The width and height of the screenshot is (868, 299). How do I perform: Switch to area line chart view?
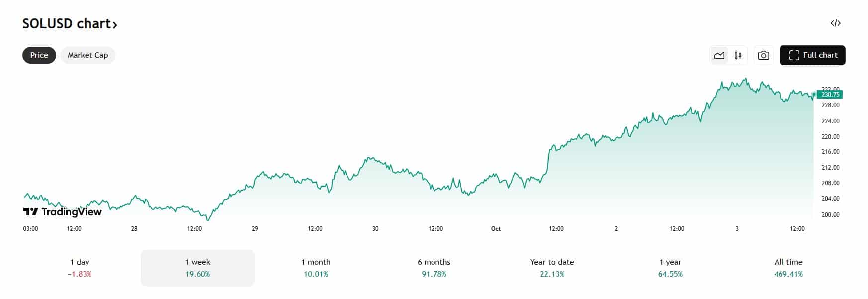click(719, 55)
